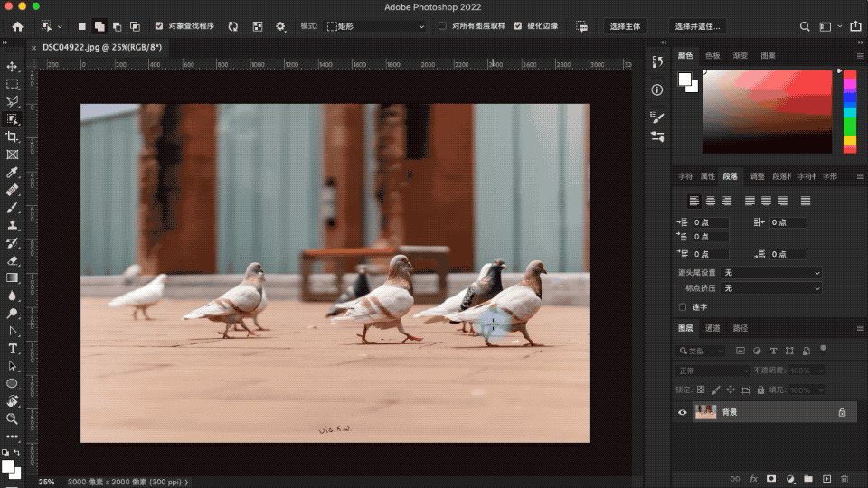Select the Move tool
The image size is (868, 488).
(x=13, y=67)
